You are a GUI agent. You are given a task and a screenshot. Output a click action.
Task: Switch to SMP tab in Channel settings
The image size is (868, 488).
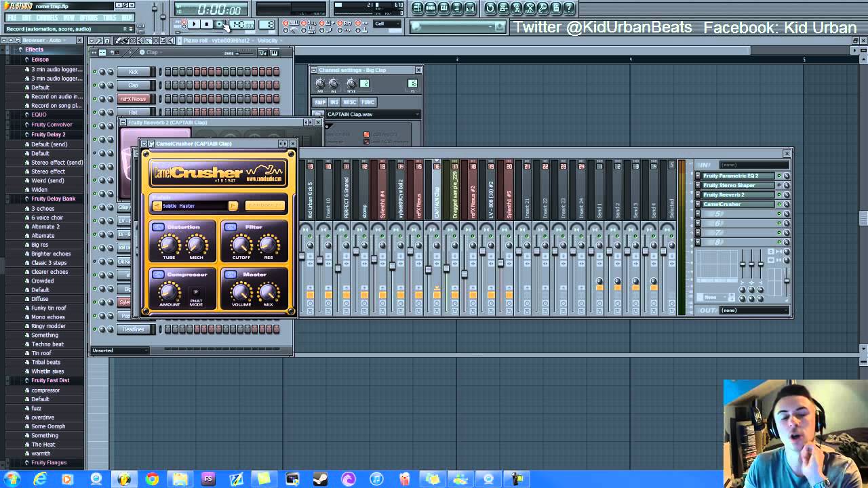[319, 102]
